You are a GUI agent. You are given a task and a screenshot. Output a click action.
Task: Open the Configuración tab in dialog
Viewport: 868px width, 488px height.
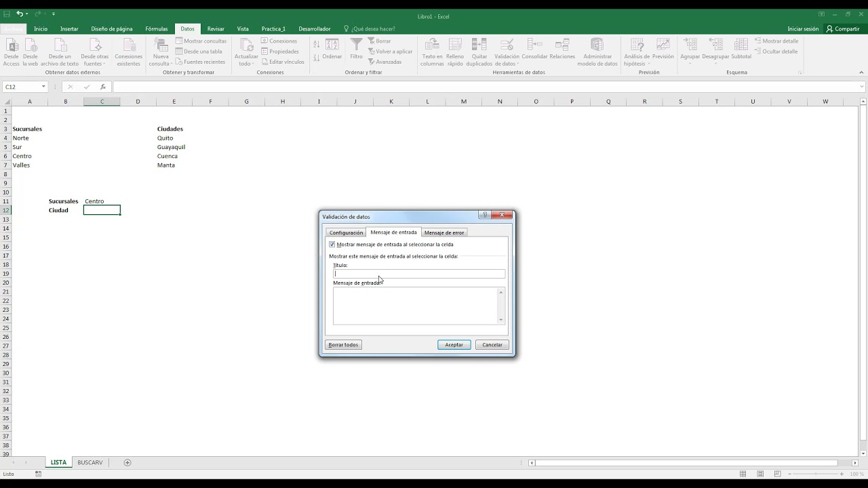(347, 232)
